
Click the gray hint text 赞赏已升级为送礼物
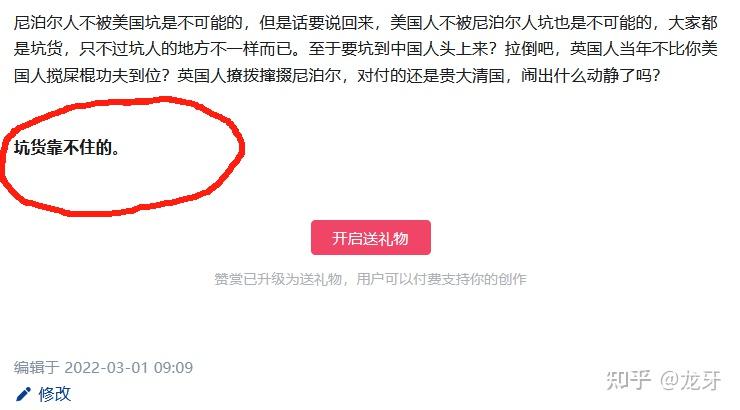click(x=278, y=279)
